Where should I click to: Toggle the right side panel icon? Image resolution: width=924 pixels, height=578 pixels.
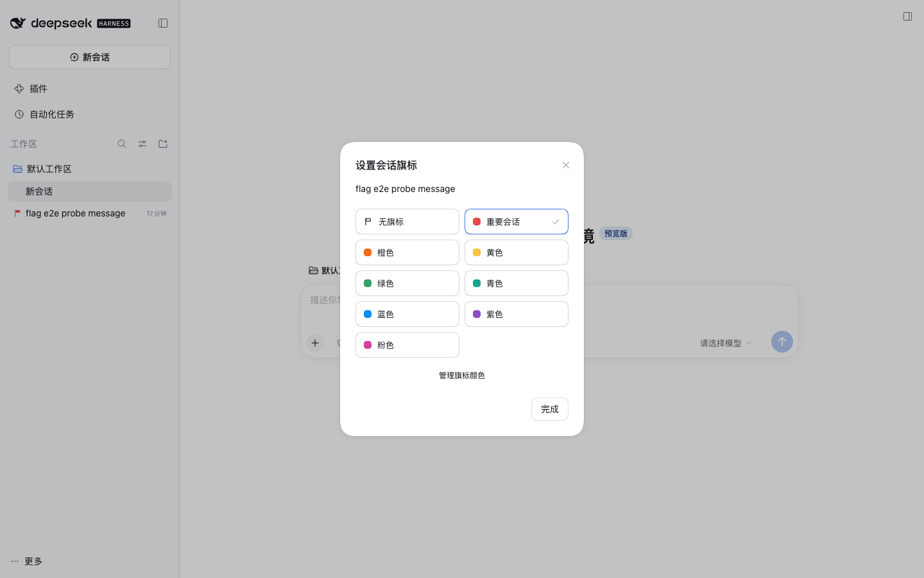907,17
